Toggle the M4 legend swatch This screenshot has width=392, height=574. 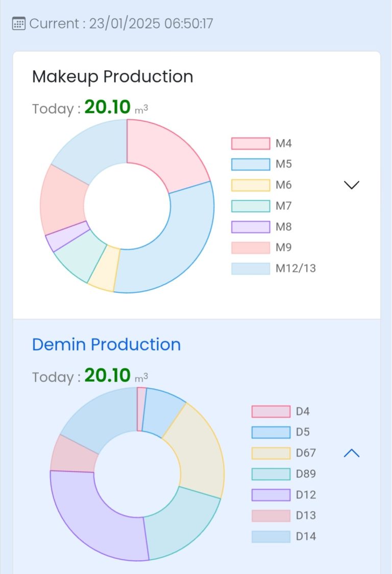tap(250, 144)
